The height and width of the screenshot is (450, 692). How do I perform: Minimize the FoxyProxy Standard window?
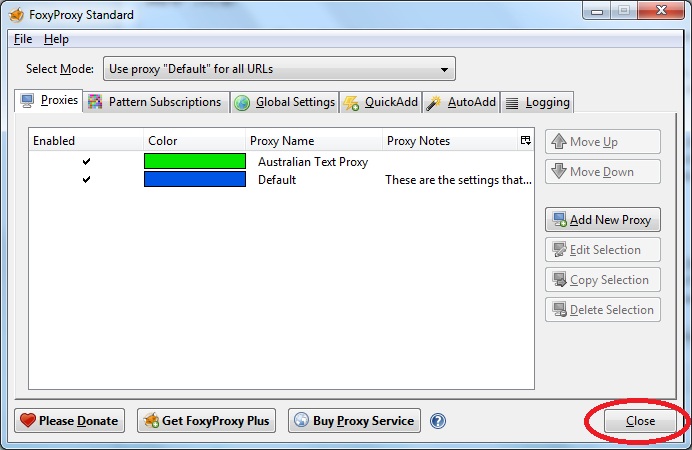click(597, 11)
